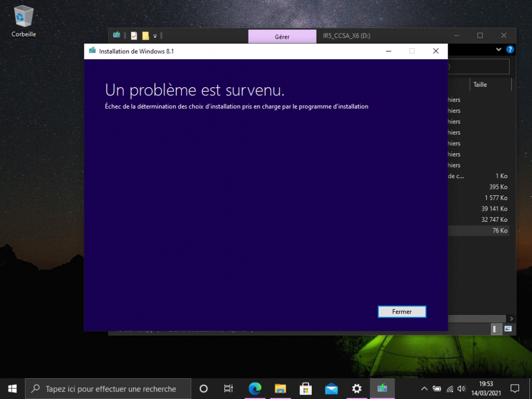Select the file row sized 76 Ko
Image resolution: width=532 pixels, height=399 pixels.
tap(478, 230)
